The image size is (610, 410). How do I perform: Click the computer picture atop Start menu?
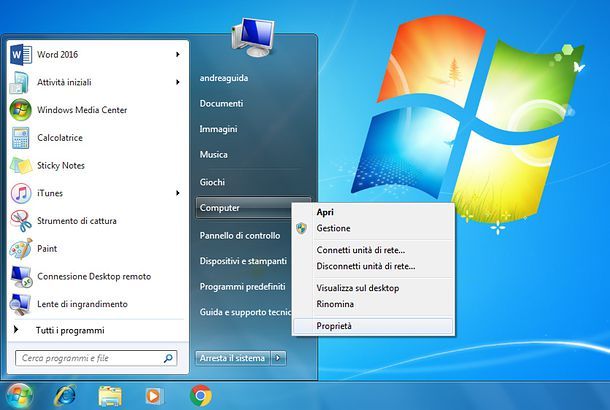(253, 37)
